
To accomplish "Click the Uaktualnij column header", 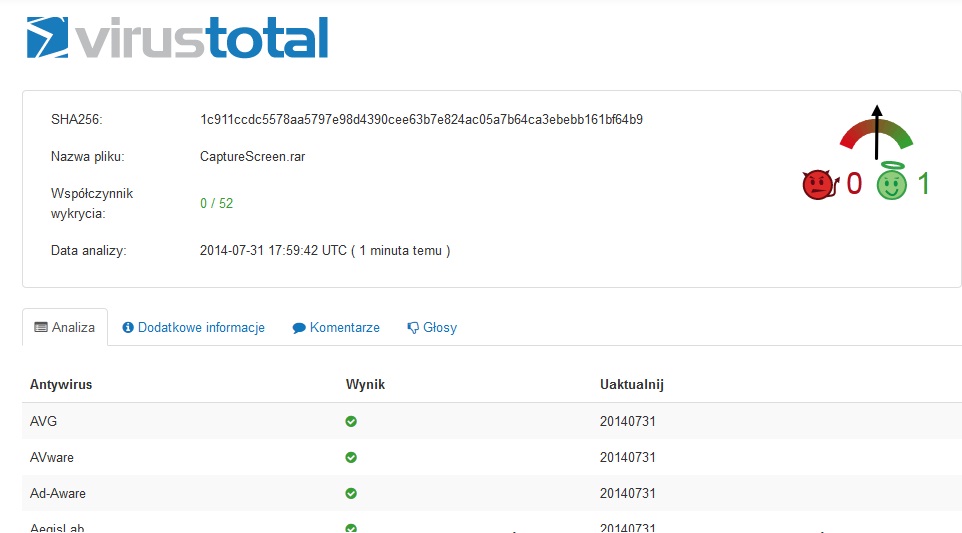I will click(x=632, y=385).
